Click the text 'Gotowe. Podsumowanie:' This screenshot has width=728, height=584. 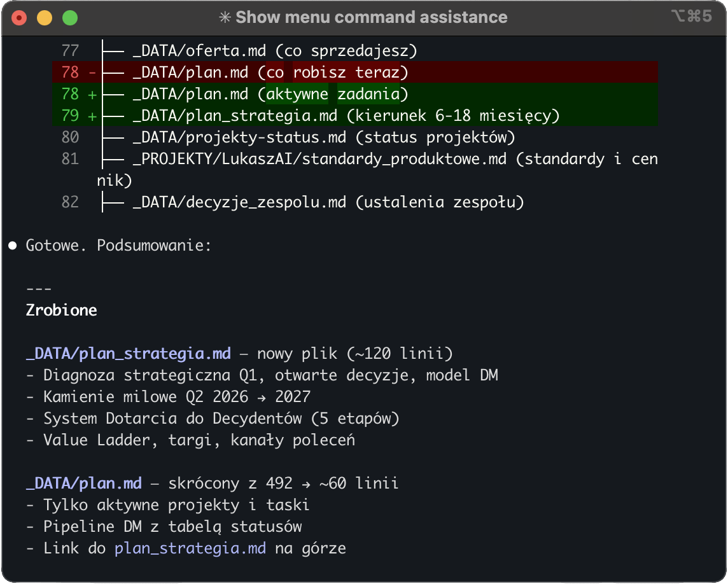pyautogui.click(x=118, y=246)
